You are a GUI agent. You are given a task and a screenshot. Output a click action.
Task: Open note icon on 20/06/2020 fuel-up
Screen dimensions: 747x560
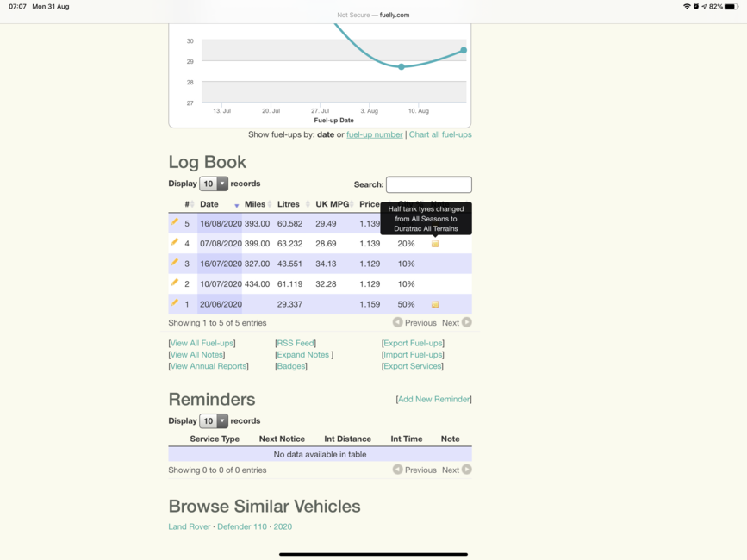[x=435, y=304]
